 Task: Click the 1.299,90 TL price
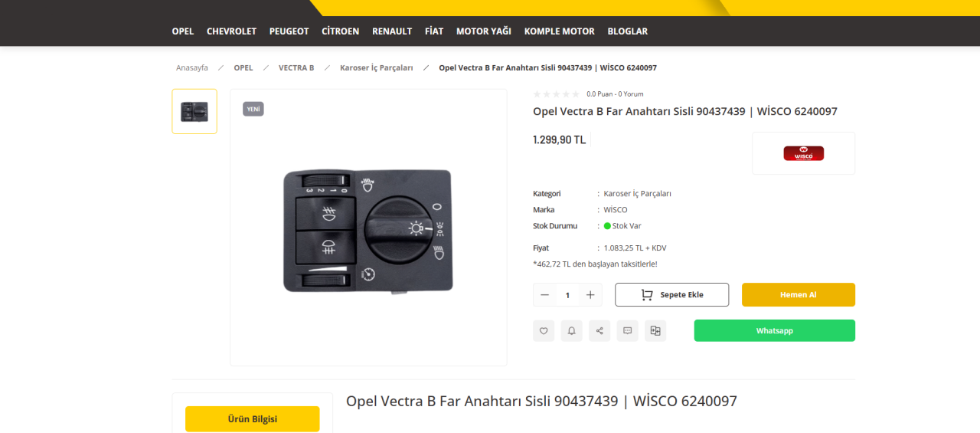(559, 139)
